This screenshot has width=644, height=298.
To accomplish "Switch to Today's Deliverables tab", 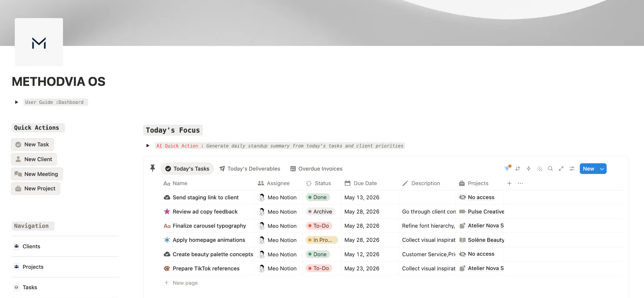I will [x=250, y=169].
